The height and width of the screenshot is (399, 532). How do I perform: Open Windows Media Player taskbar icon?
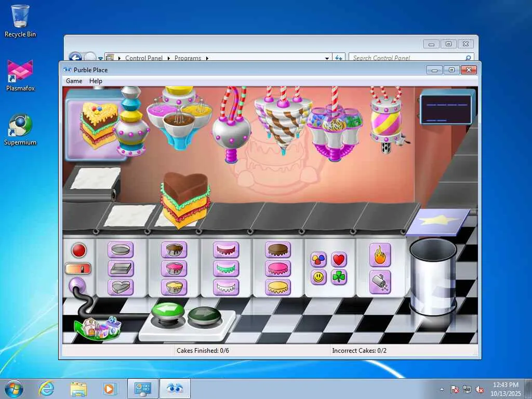110,389
